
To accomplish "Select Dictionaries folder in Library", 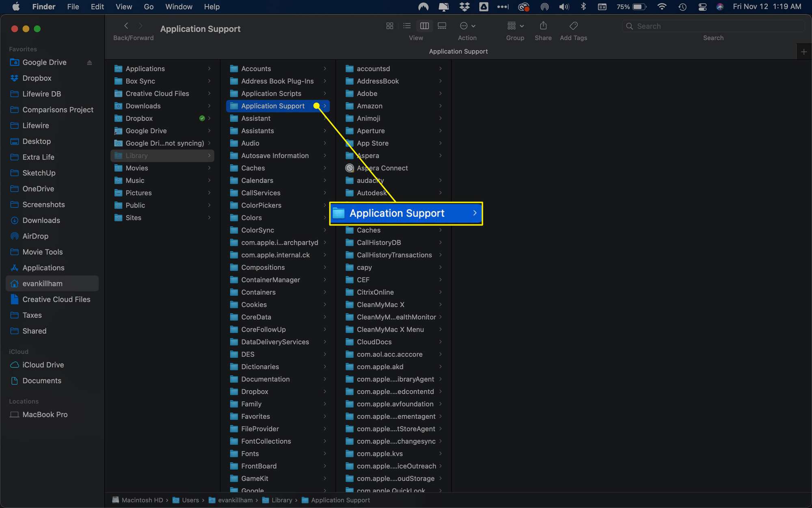I will [x=278, y=367].
